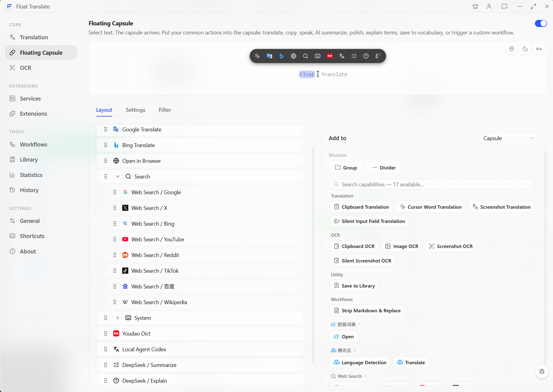Click the magnifier Search icon in the capsule
Screen dimensions: 553x392
[x=305, y=56]
